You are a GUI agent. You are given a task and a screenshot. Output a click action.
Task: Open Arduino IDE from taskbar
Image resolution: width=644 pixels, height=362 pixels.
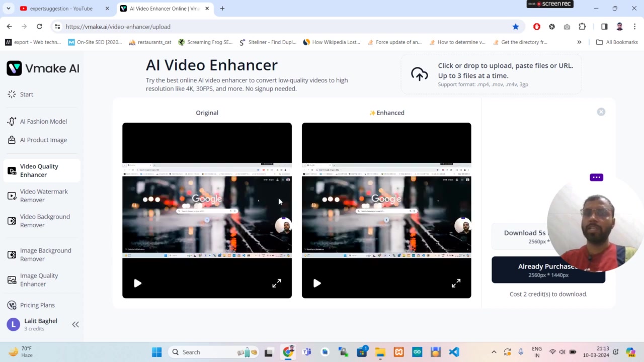(417, 352)
